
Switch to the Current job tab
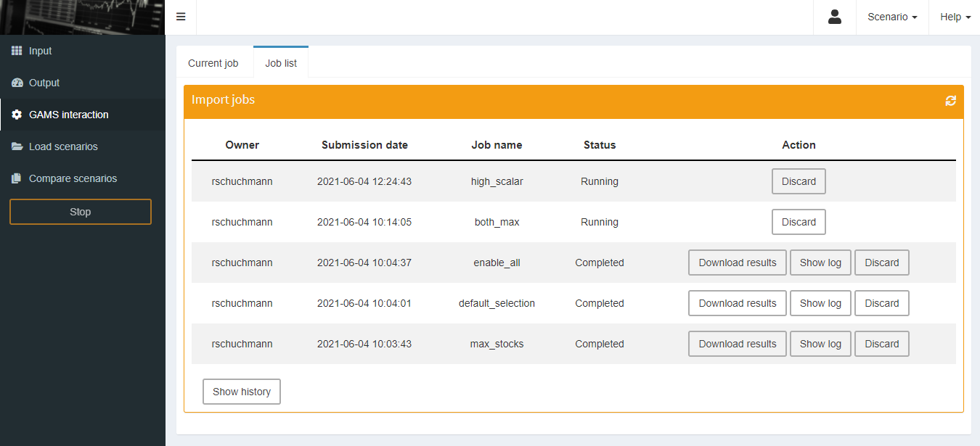pos(213,63)
